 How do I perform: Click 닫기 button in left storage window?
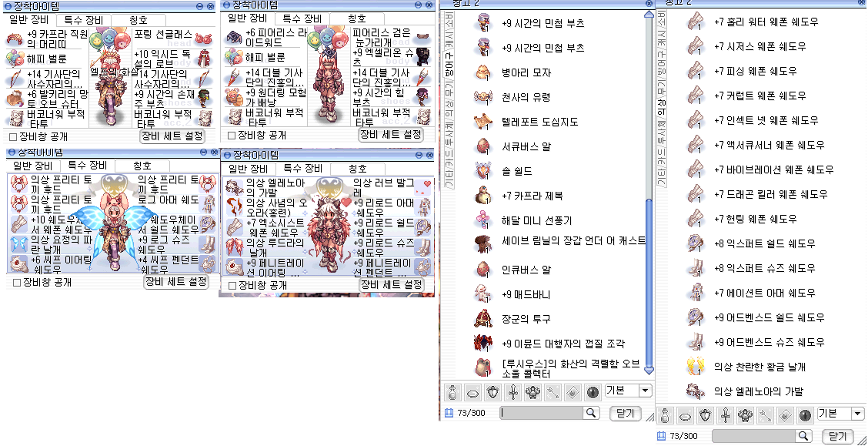(625, 414)
